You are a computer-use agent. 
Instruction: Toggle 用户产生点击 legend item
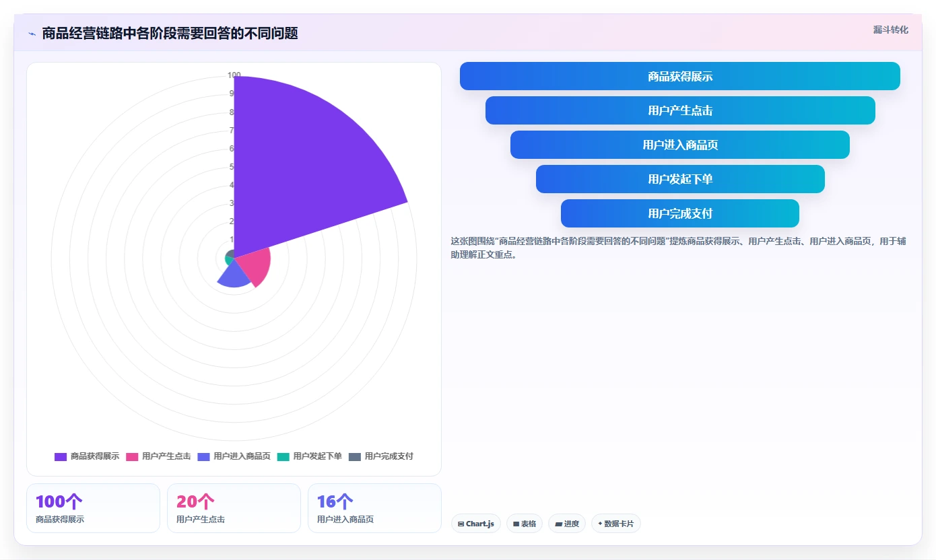pos(158,456)
